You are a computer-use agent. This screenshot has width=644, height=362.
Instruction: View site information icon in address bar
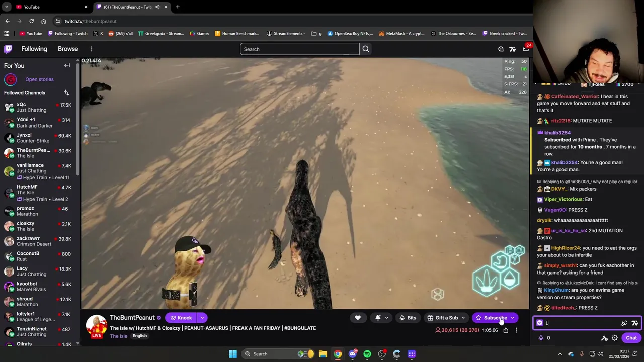tap(58, 21)
